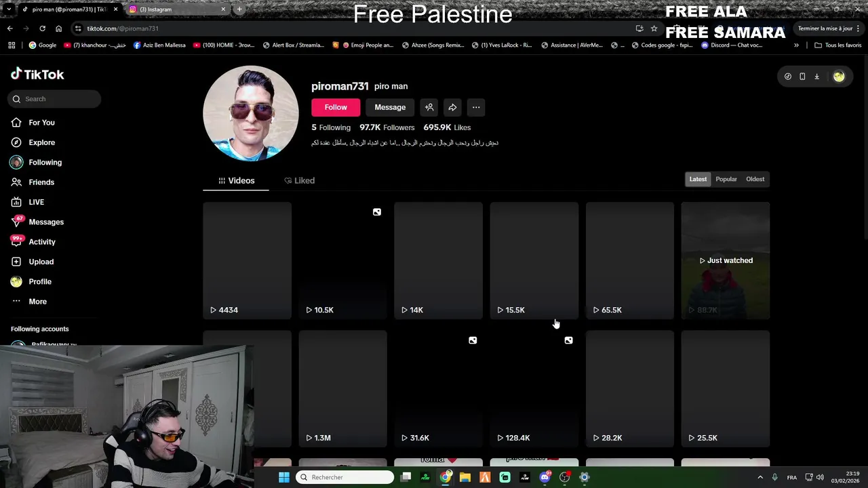Switch to the Videos tab
This screenshot has height=488, width=868.
coord(236,180)
